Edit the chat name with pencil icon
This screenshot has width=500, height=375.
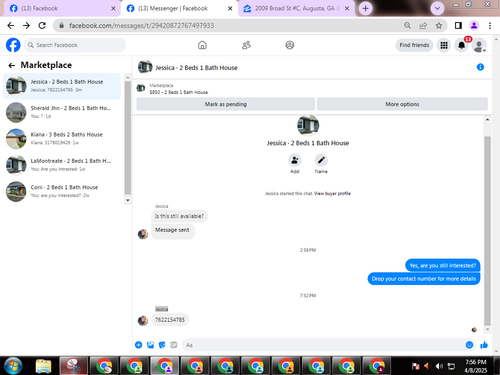tap(321, 160)
